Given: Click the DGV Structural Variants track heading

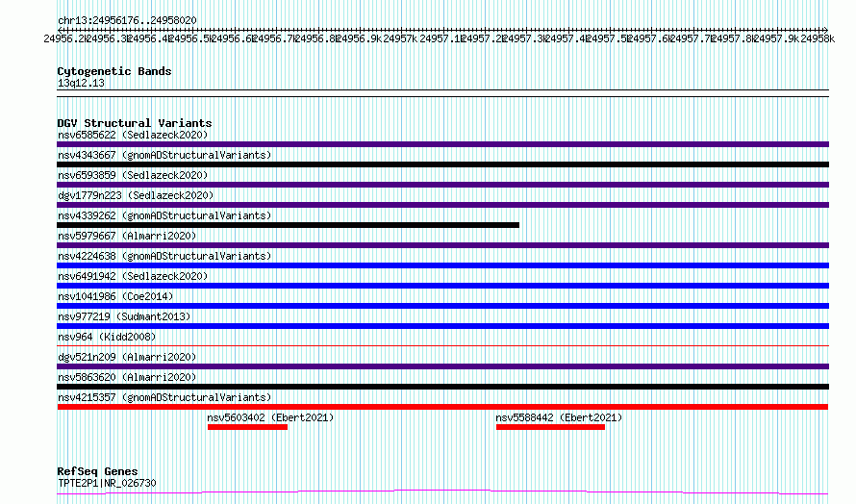Looking at the screenshot, I should (135, 123).
